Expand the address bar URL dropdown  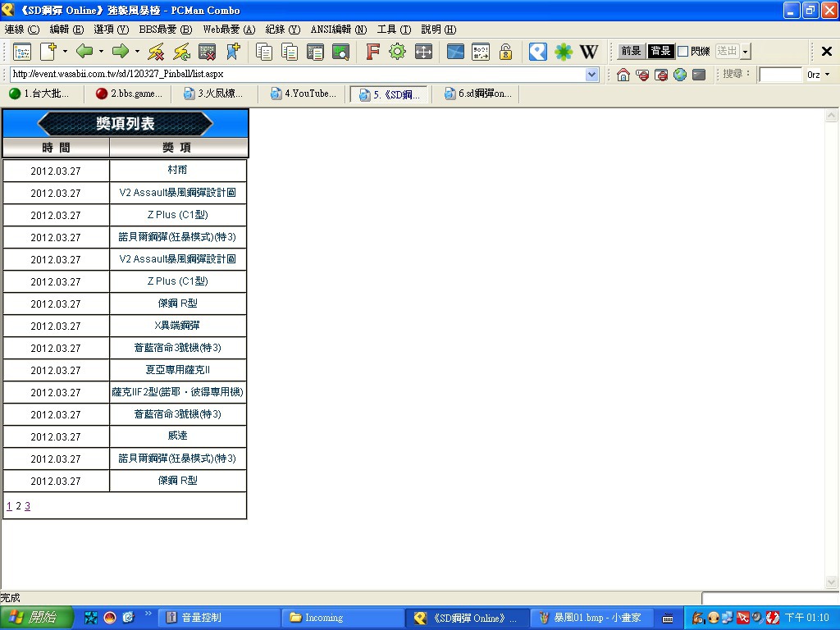592,75
